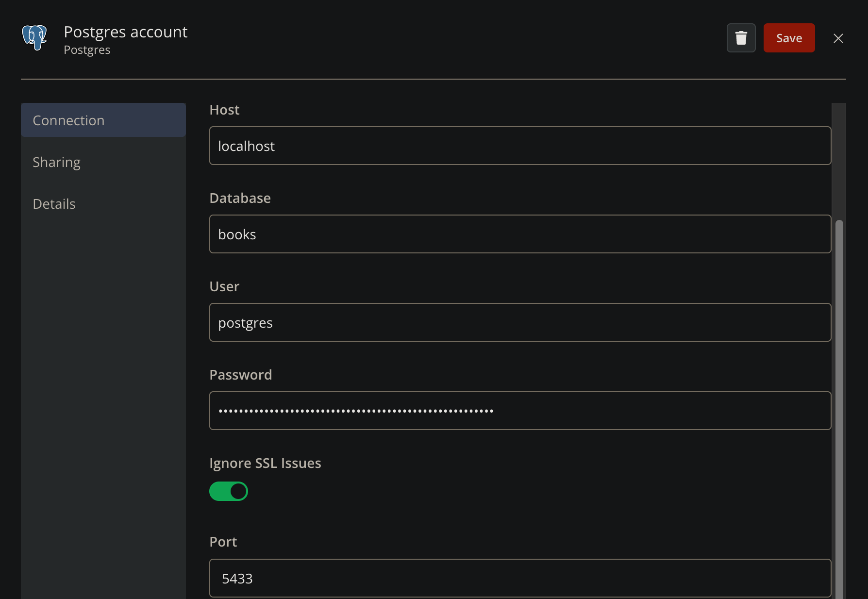Image resolution: width=868 pixels, height=599 pixels.
Task: Switch to the Sharing tab
Action: click(x=56, y=162)
